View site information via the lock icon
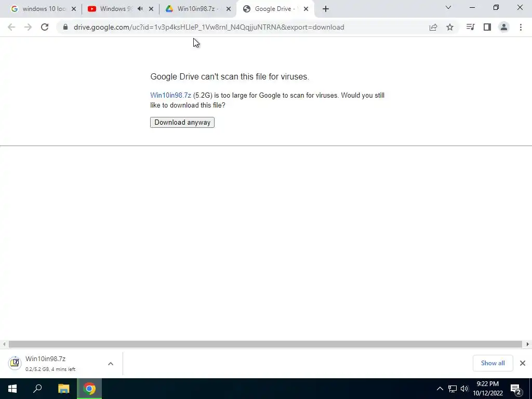Screen dimensions: 532x399 [x=65, y=27]
